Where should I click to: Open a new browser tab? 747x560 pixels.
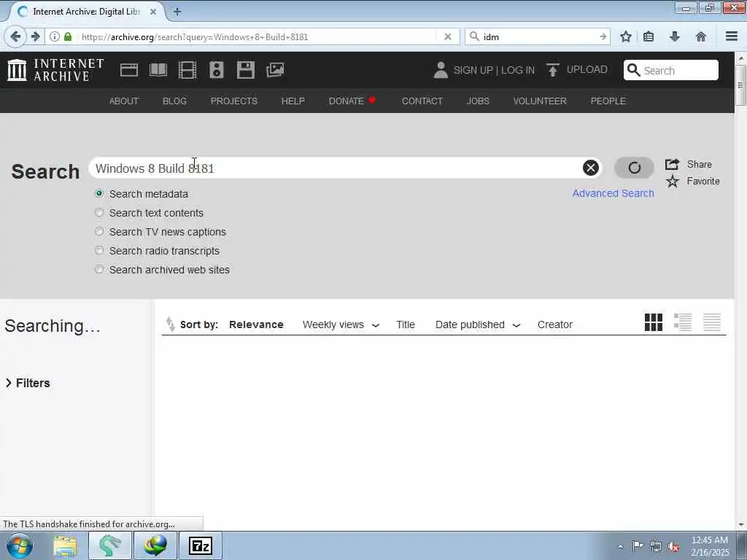[177, 12]
